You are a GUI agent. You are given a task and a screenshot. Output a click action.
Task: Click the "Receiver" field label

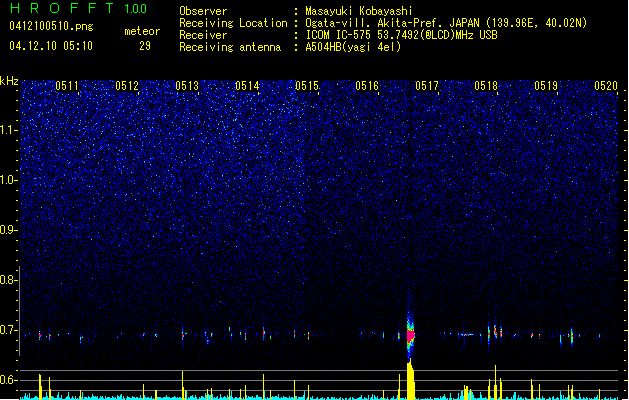(x=203, y=35)
